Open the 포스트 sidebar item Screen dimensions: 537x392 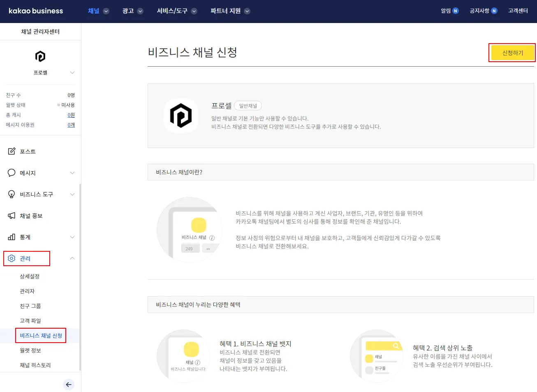point(28,151)
